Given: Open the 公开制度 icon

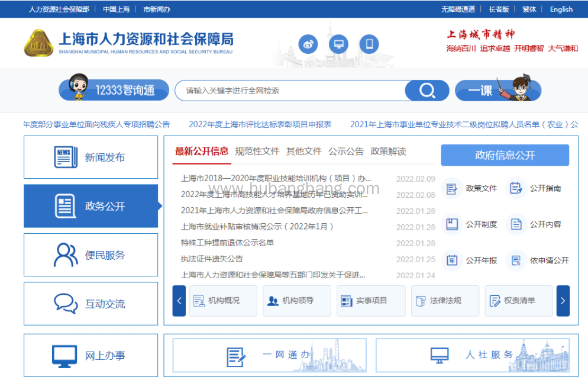Looking at the screenshot, I should [x=453, y=224].
